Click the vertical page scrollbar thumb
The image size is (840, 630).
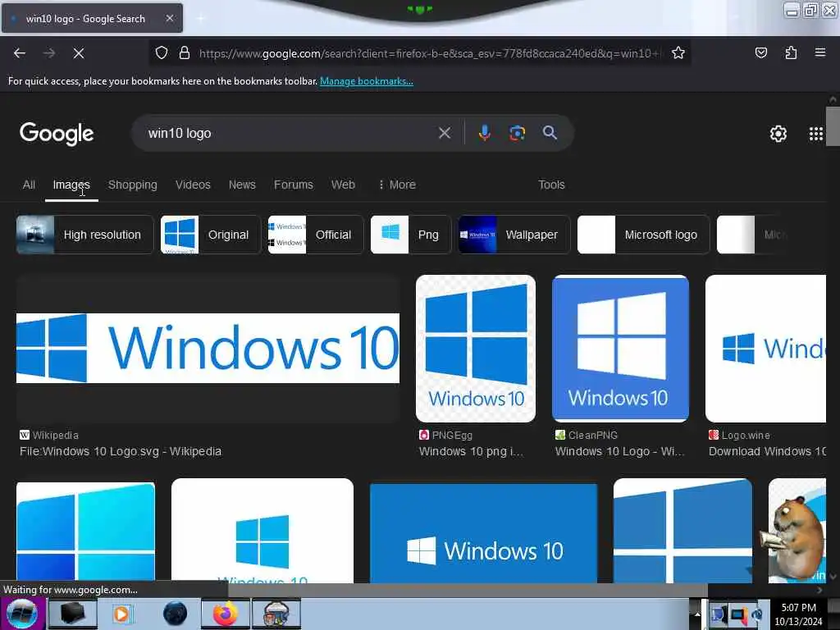(x=833, y=126)
